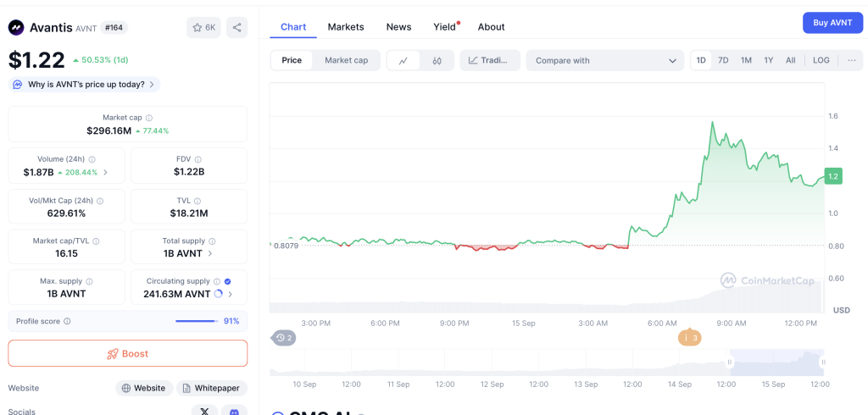Image resolution: width=868 pixels, height=415 pixels.
Task: Click the $18.21M TVL value
Action: coord(189,213)
